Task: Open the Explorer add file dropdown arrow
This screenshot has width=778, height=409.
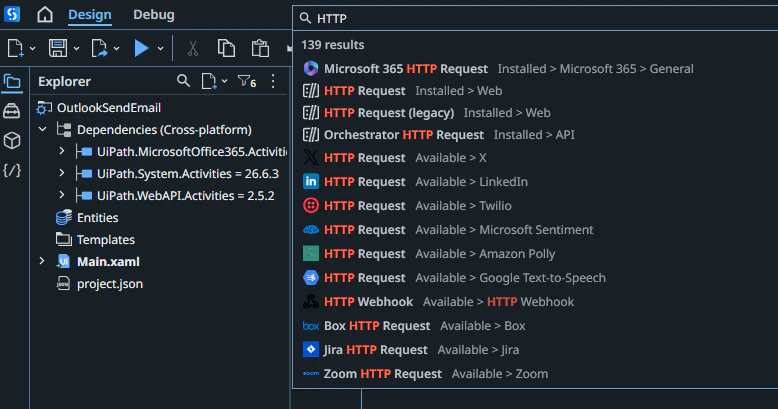Action: click(224, 81)
